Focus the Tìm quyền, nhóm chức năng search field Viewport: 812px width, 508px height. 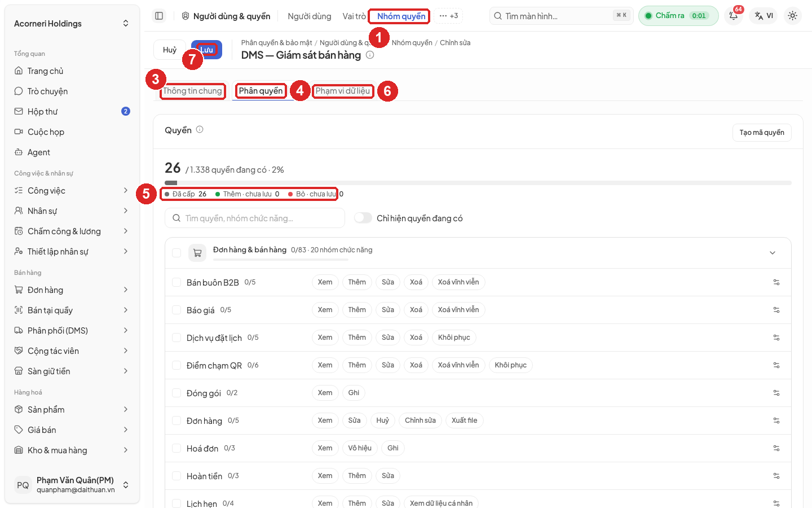coord(255,218)
